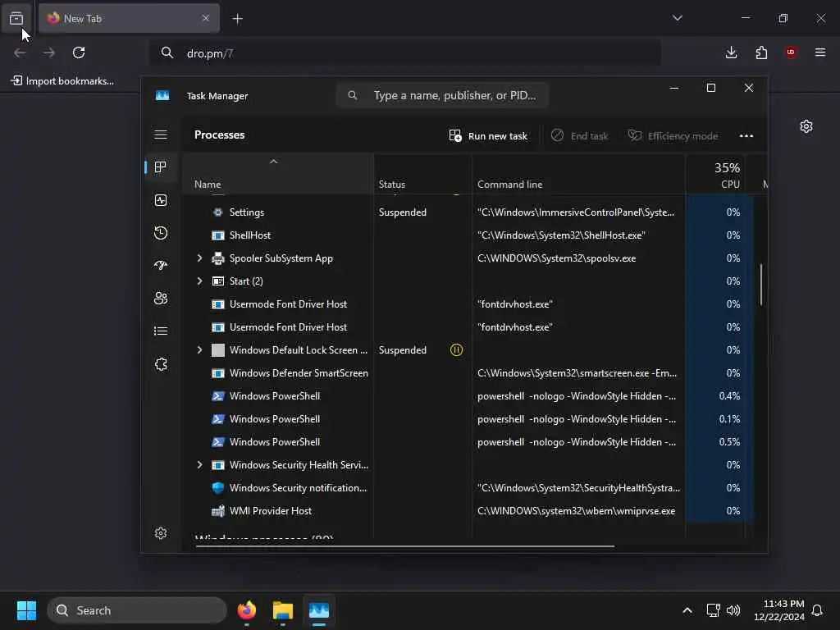The image size is (840, 630).
Task: Click Import bookmarks in bookmarks toolbar
Action: 62,81
